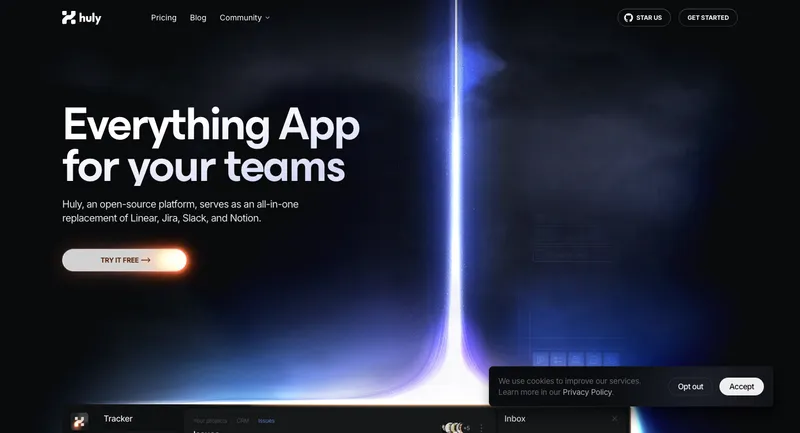800x433 pixels.
Task: Click the arrow in Try It Free
Action: pyautogui.click(x=146, y=260)
